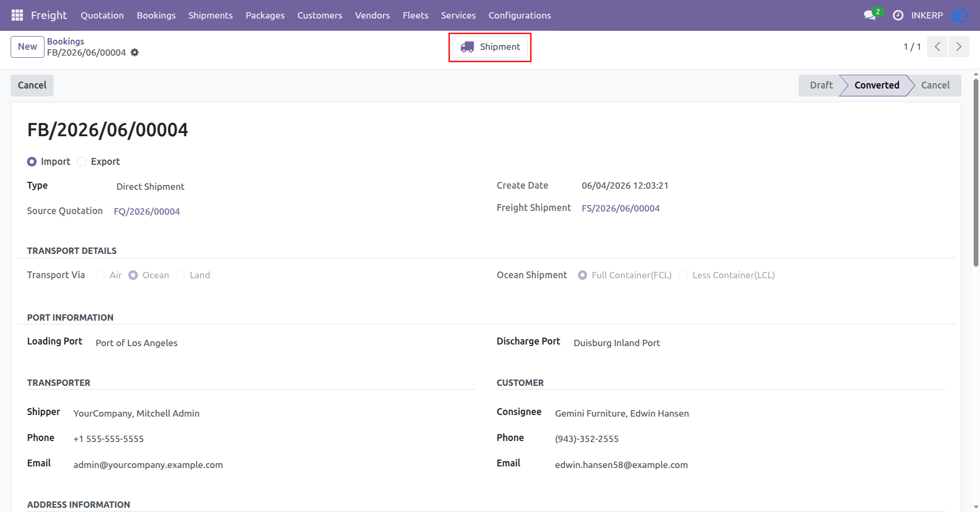Open the activities clock icon
980x512 pixels.
[898, 15]
